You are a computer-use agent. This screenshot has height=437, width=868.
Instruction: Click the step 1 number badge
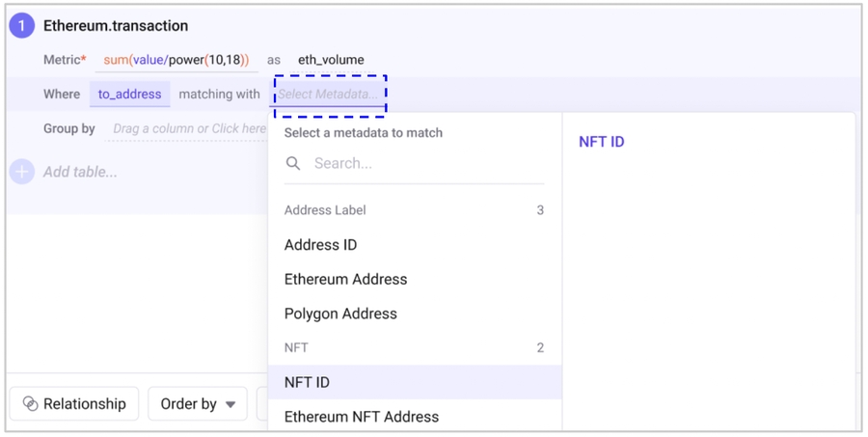[x=22, y=26]
